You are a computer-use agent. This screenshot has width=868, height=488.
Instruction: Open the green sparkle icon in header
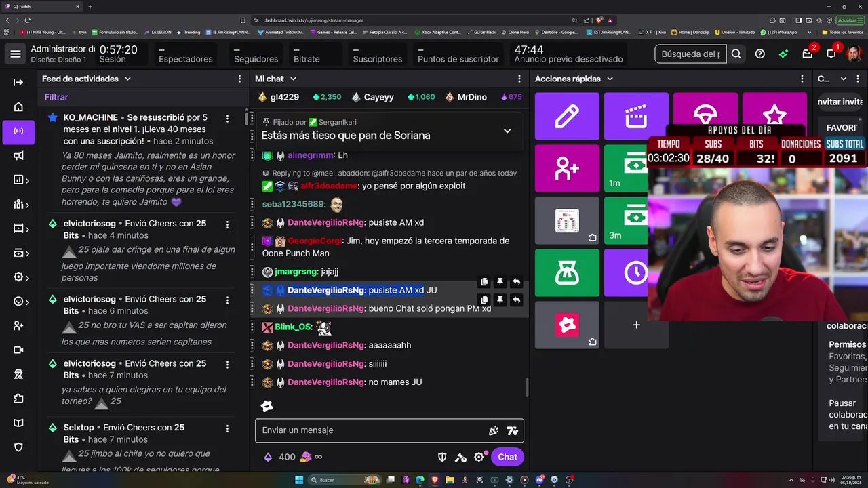784,54
